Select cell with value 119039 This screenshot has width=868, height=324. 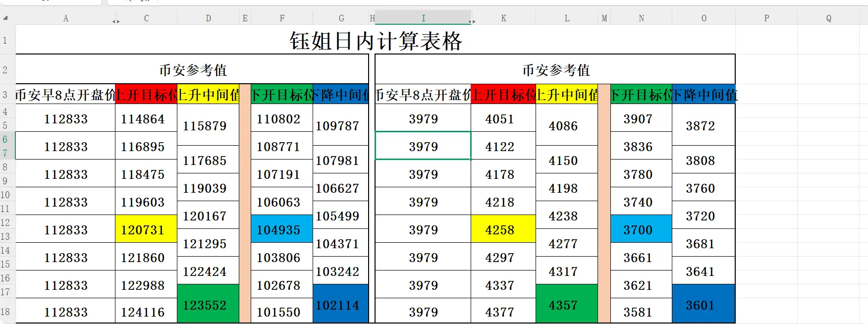coord(208,187)
